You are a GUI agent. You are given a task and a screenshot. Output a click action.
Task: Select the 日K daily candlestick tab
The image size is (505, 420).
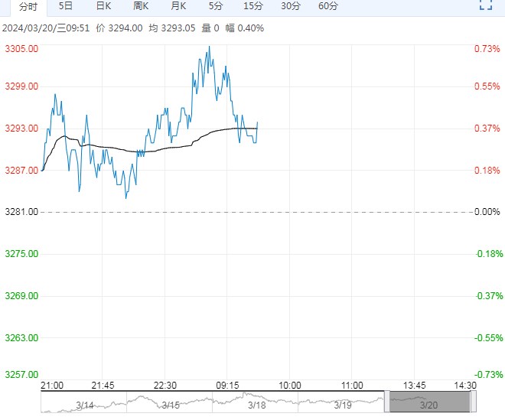(103, 6)
